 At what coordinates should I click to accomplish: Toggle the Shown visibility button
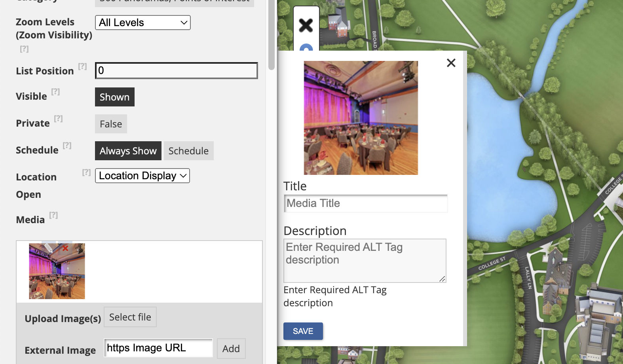point(114,97)
